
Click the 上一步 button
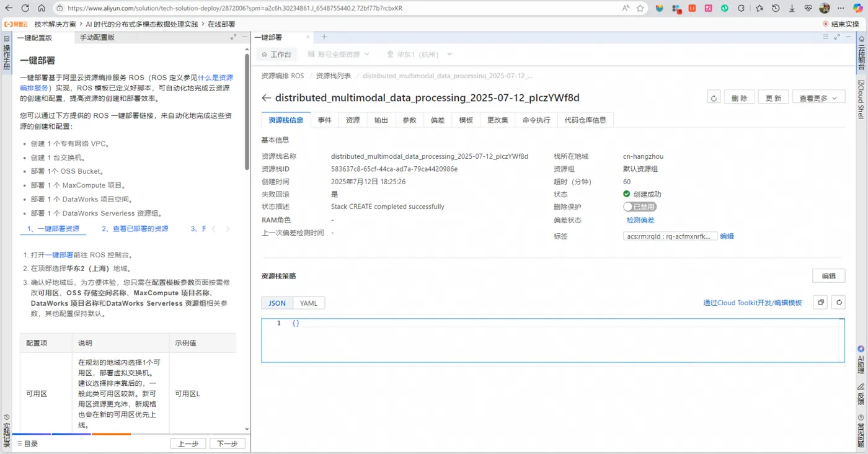point(188,443)
